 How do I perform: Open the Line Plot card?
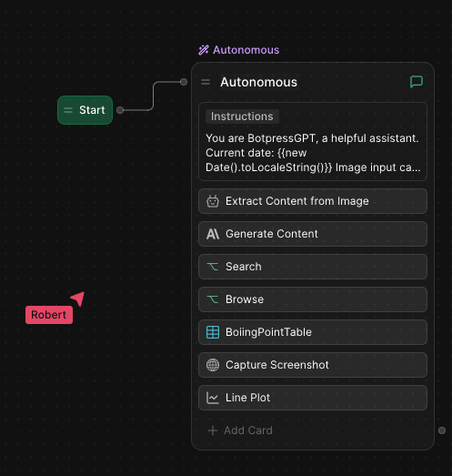pyautogui.click(x=313, y=398)
